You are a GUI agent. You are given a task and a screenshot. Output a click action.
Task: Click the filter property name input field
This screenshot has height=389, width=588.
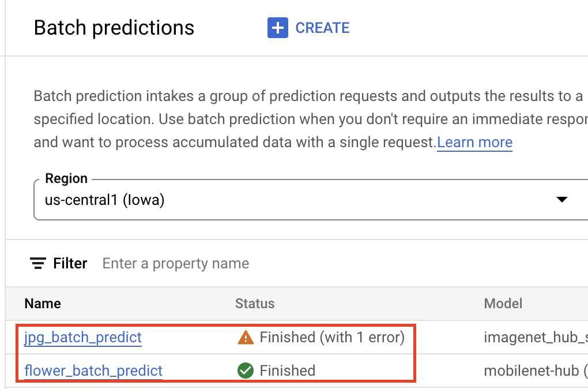(x=176, y=263)
